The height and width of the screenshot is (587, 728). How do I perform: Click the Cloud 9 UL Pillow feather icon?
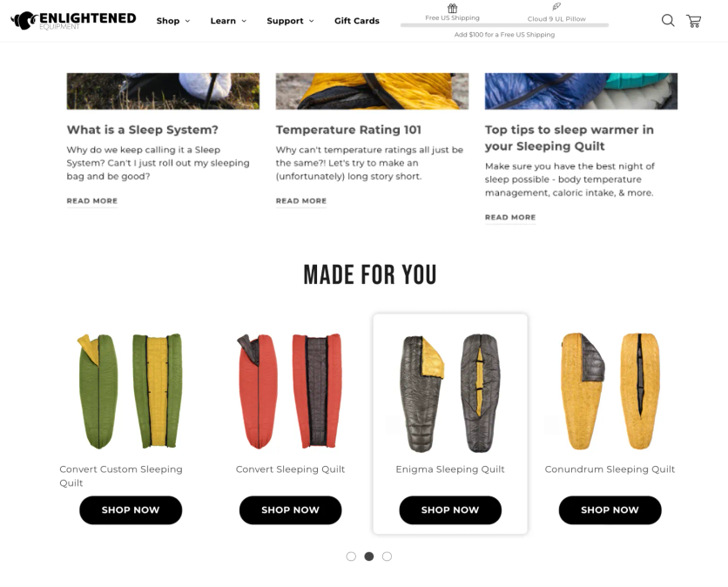coord(556,6)
